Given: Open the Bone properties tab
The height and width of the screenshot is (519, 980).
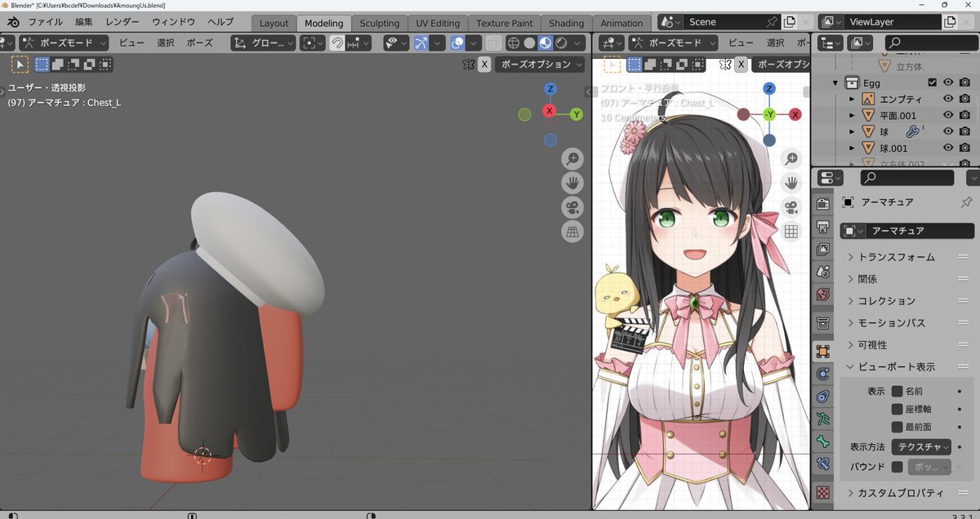Looking at the screenshot, I should [823, 442].
